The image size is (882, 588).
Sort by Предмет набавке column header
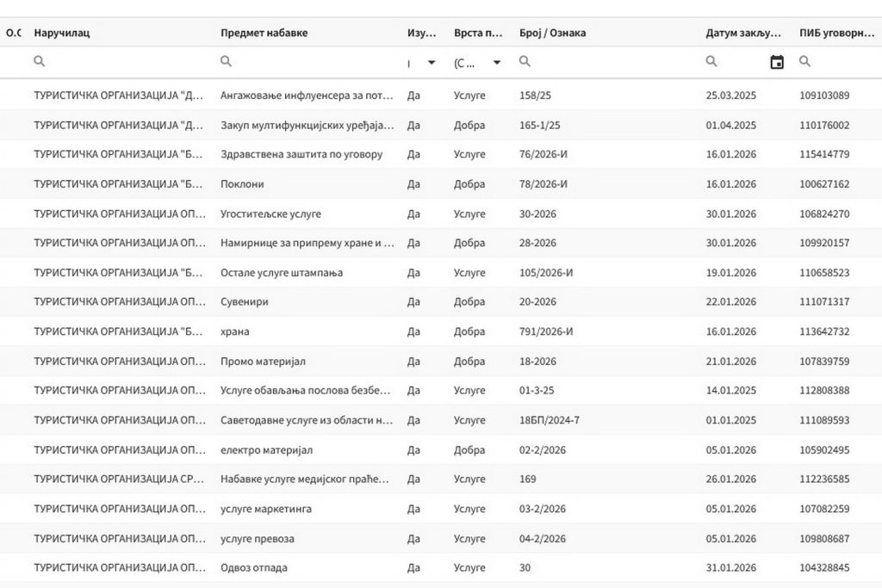pyautogui.click(x=264, y=33)
